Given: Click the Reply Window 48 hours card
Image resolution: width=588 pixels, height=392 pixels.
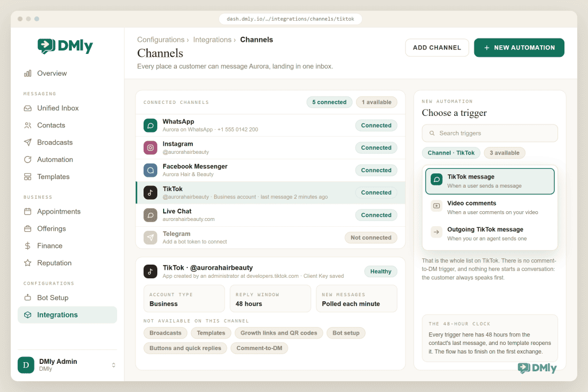Looking at the screenshot, I should pos(270,298).
